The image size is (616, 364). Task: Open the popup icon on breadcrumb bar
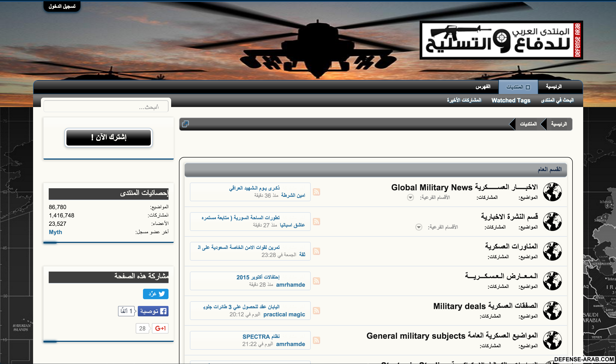point(185,124)
